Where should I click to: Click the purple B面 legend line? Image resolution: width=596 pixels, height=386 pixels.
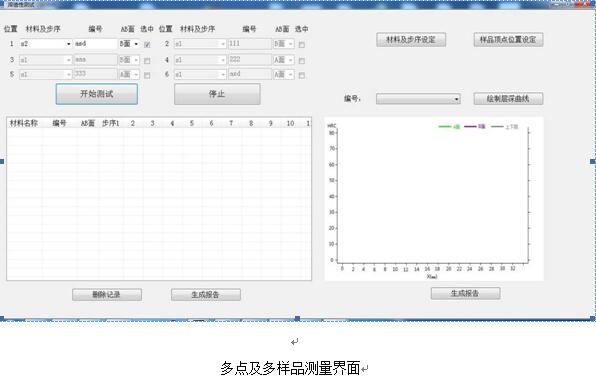(470, 127)
